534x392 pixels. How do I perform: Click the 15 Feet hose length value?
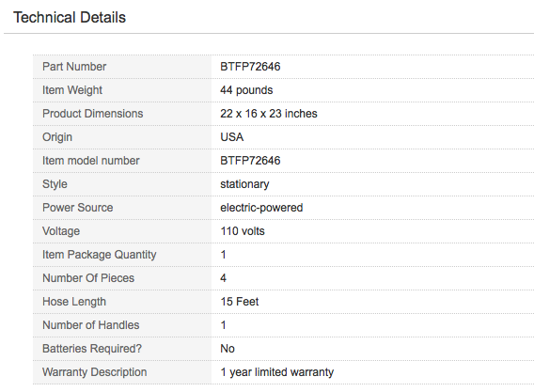(240, 302)
